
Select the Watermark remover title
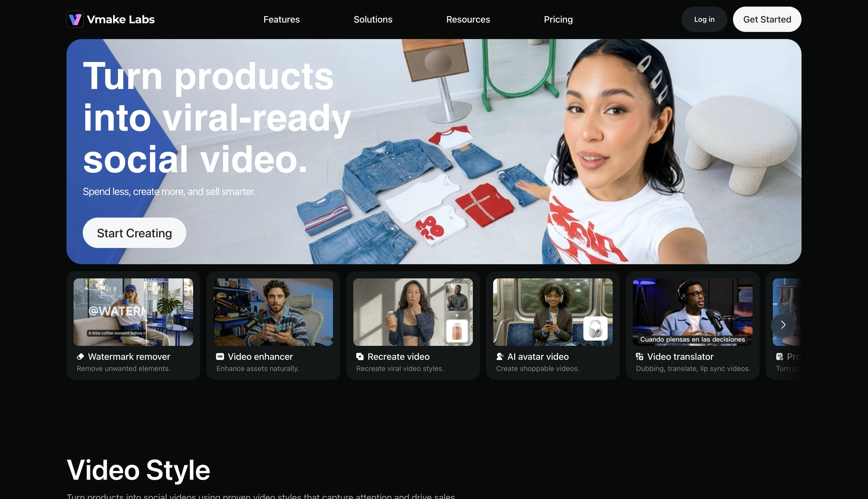click(x=129, y=357)
